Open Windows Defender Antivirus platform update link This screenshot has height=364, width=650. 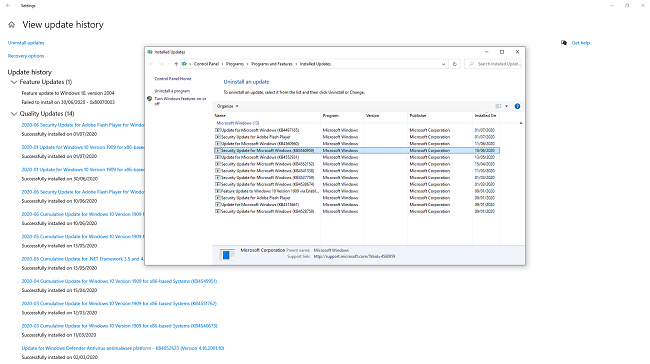pos(123,348)
